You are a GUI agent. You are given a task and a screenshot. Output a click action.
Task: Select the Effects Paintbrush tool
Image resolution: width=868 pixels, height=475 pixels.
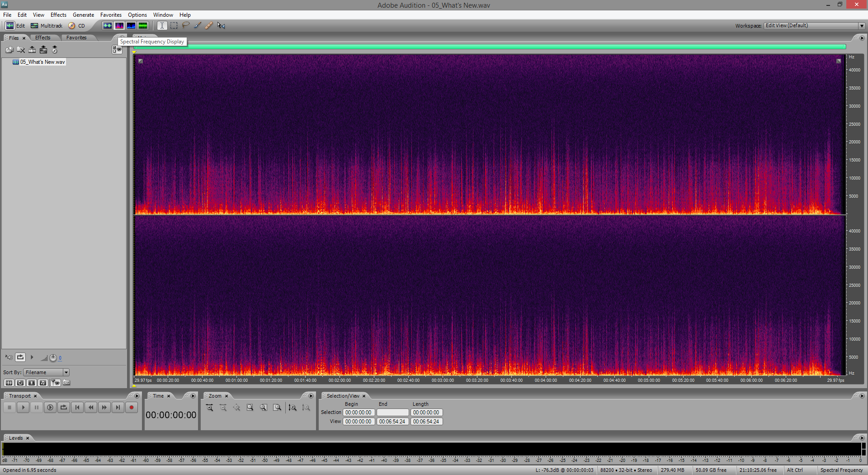198,26
